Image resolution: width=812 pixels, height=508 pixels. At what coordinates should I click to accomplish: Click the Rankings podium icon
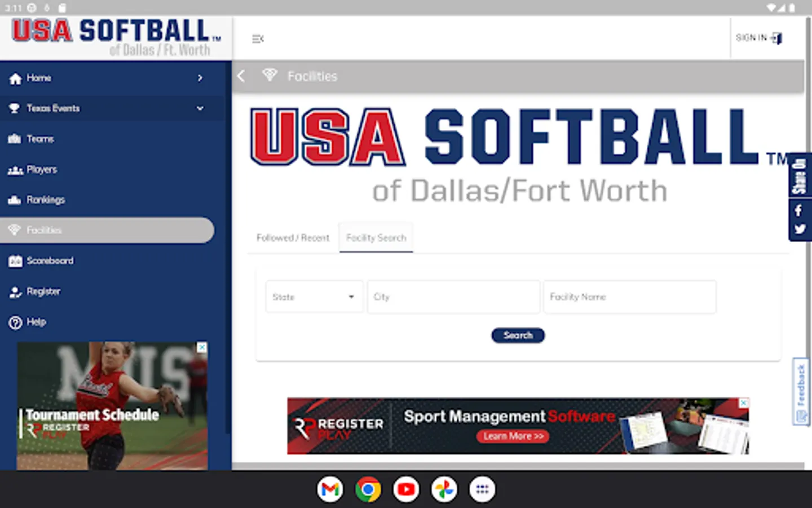click(x=15, y=200)
